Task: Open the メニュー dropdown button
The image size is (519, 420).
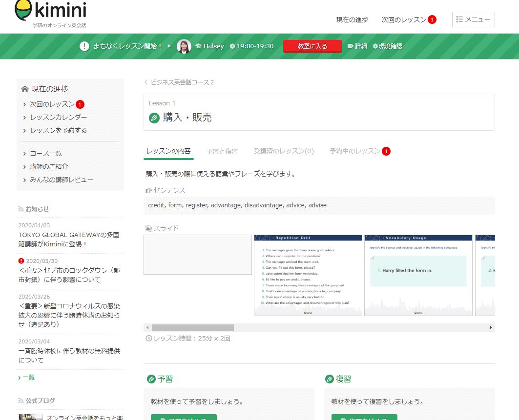Action: tap(473, 20)
